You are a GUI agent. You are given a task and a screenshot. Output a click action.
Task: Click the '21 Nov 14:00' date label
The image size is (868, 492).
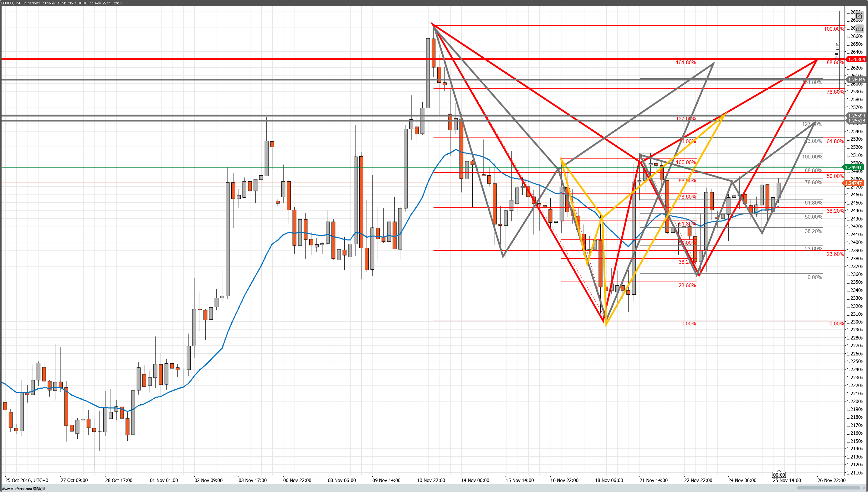654,480
